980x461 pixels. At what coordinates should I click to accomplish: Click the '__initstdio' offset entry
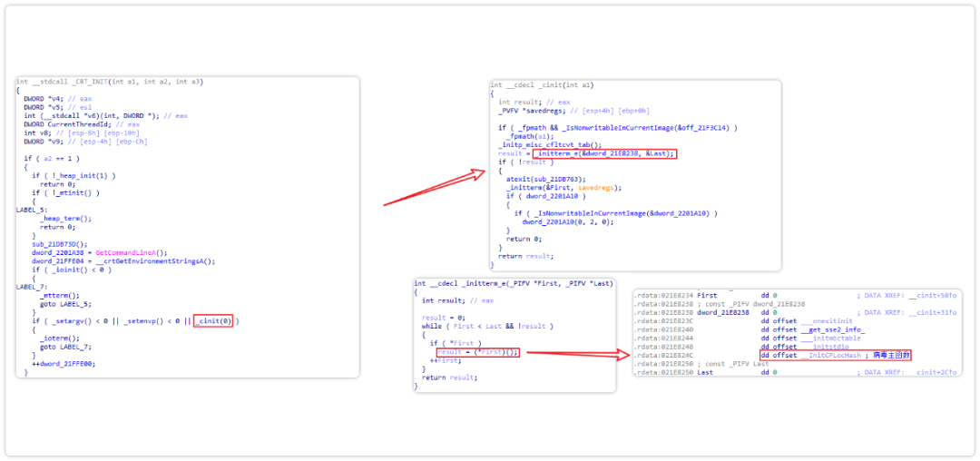click(824, 346)
